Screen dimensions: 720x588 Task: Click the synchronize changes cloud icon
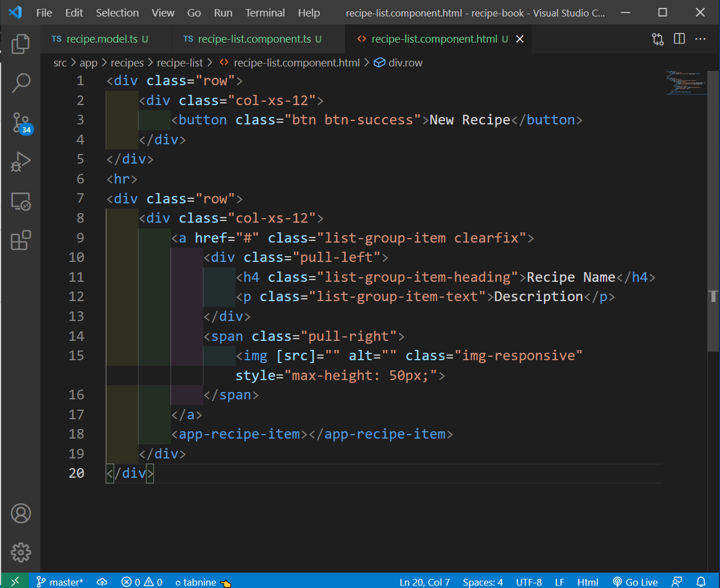click(102, 582)
